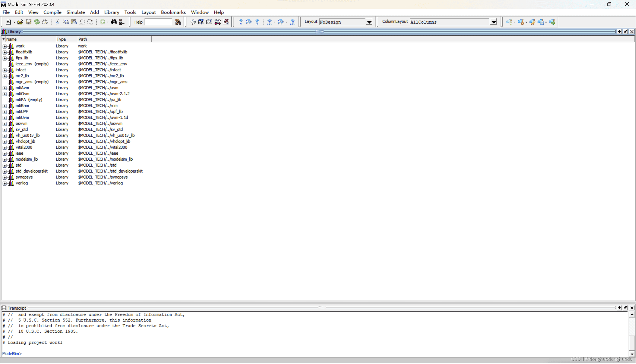Open the Compile menu

[52, 12]
